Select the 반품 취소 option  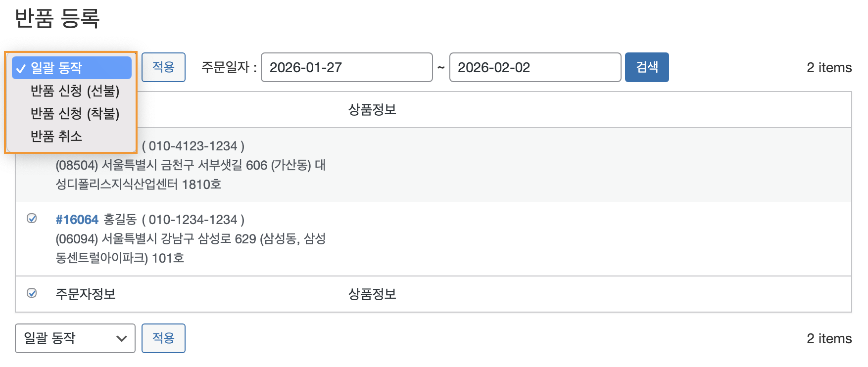56,137
